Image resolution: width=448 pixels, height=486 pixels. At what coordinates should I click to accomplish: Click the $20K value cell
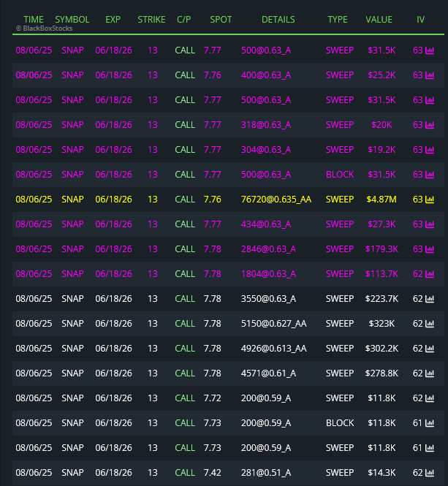click(x=381, y=125)
